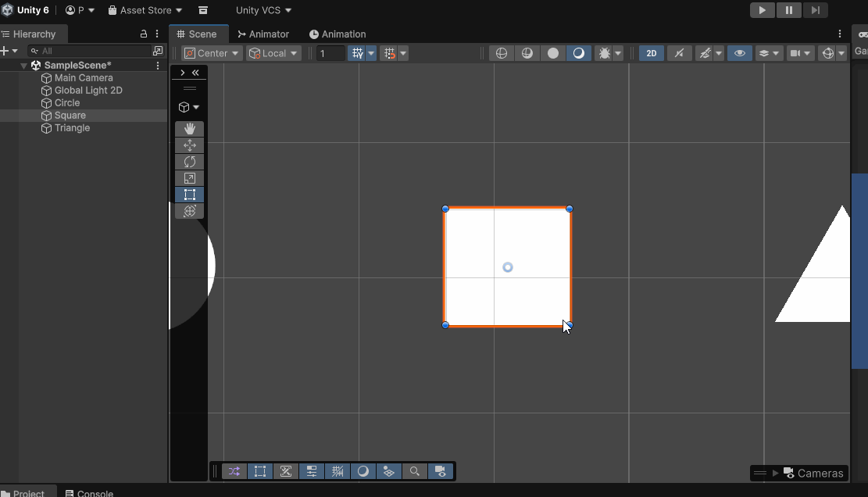Open scene camera settings dropdown
The image size is (868, 497).
(801, 53)
